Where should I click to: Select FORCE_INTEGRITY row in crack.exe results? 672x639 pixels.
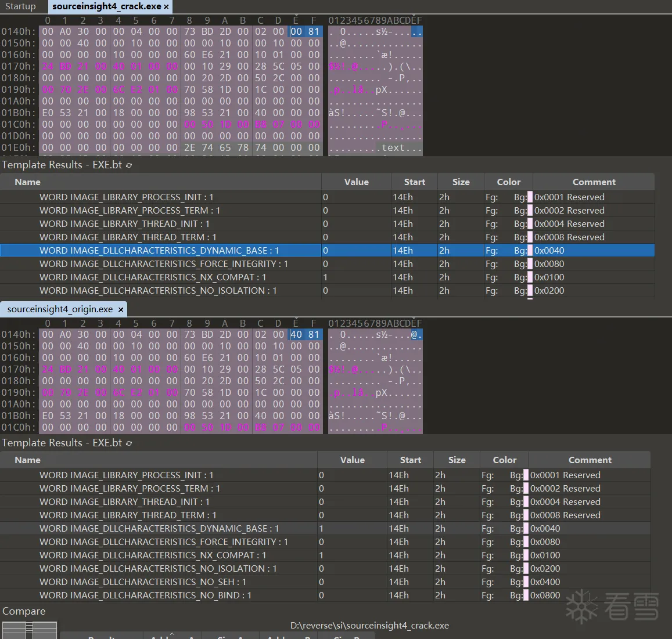(x=328, y=264)
